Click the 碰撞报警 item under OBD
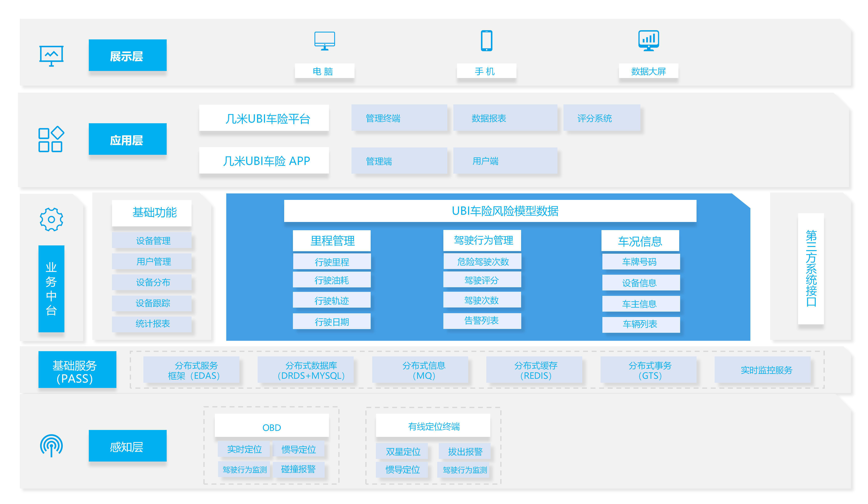The width and height of the screenshot is (868, 504). [299, 469]
